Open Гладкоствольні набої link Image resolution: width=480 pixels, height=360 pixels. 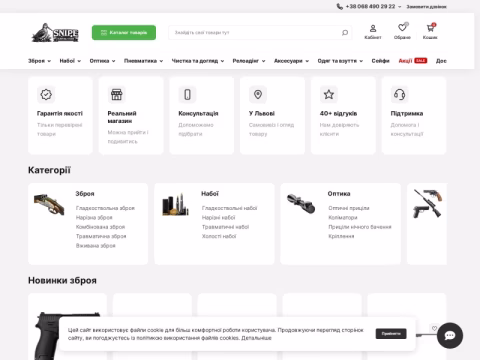click(230, 208)
